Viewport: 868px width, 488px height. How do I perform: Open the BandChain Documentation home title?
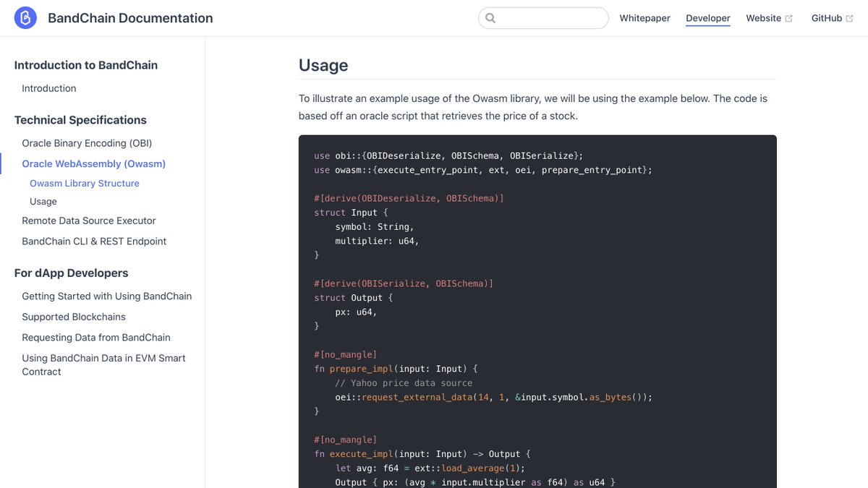130,18
